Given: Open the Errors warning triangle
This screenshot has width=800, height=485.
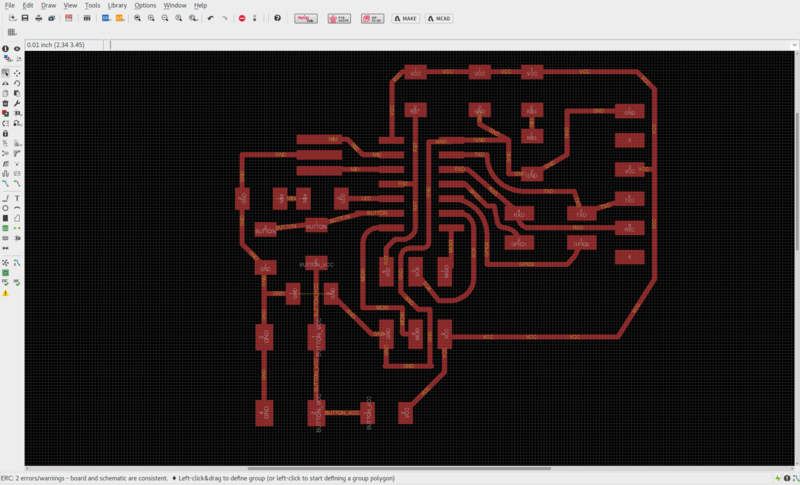Looking at the screenshot, I should [x=5, y=293].
